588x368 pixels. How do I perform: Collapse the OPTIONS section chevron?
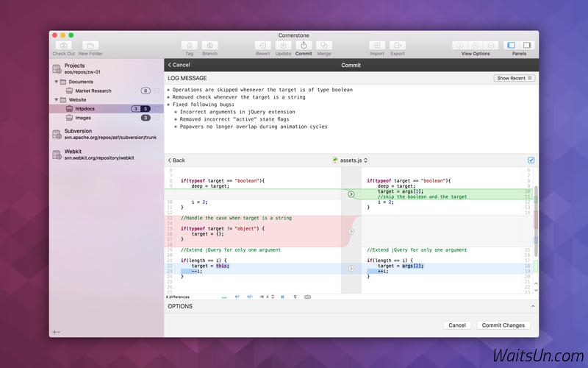533,306
